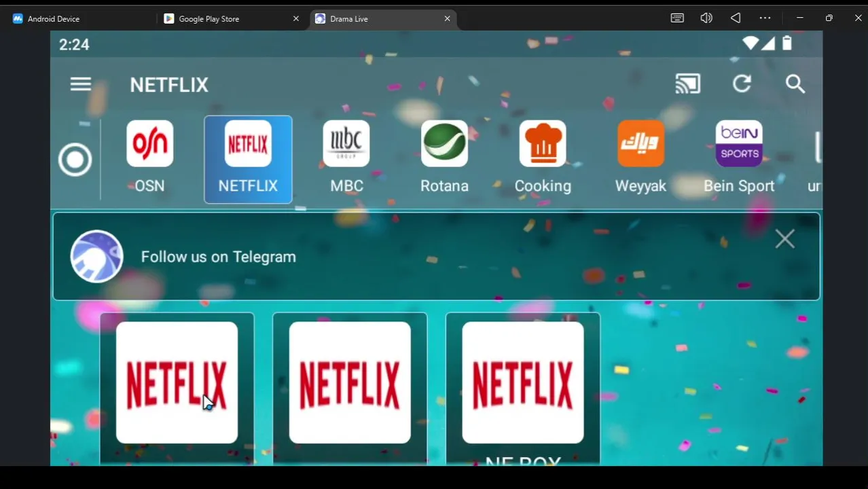Tap the cast to screen icon
The height and width of the screenshot is (489, 868).
(687, 84)
